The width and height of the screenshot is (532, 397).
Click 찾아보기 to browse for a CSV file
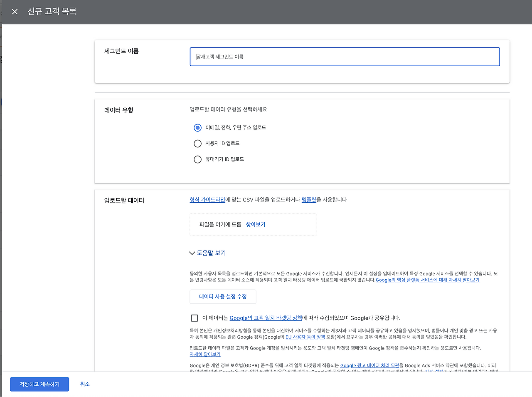click(256, 224)
